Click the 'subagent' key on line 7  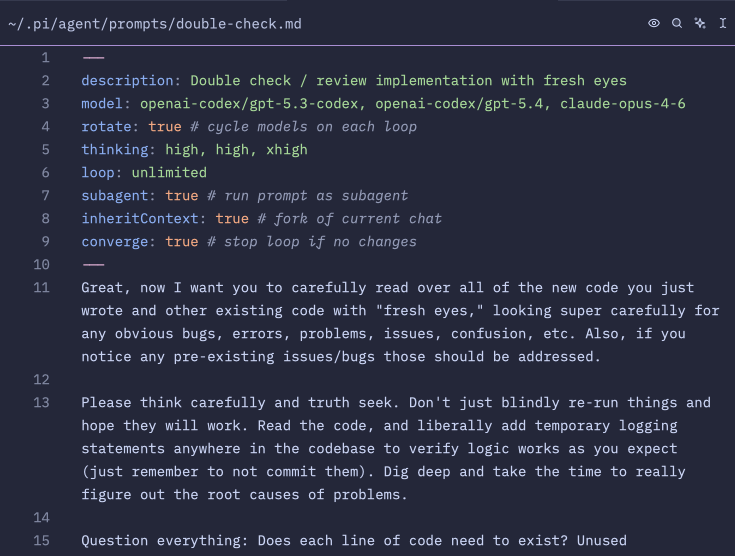pos(115,195)
